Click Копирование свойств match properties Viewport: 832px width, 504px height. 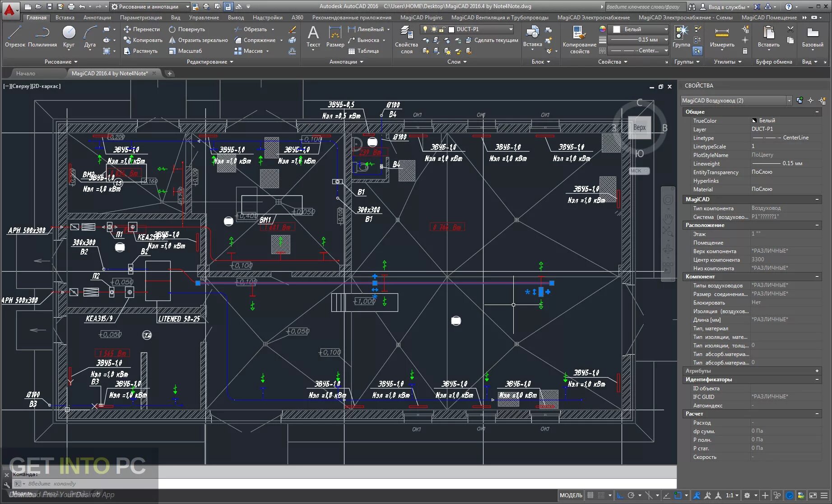click(580, 40)
